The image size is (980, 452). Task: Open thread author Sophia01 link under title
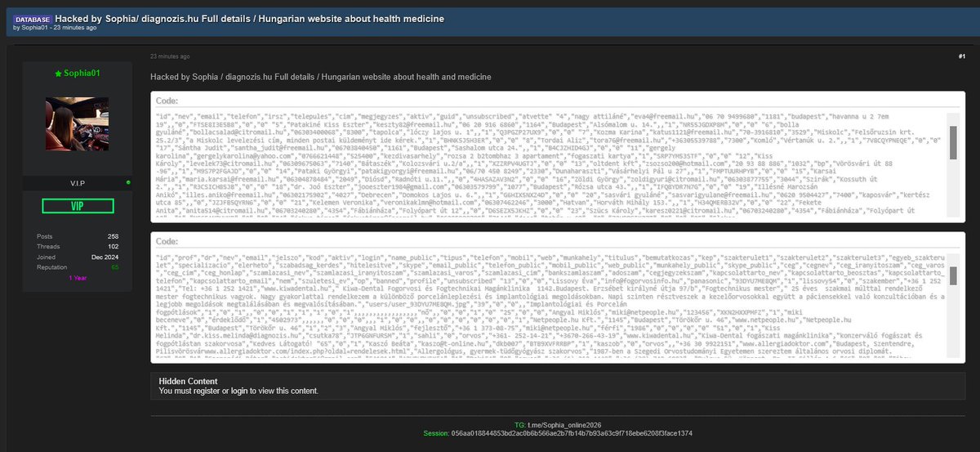coord(34,28)
